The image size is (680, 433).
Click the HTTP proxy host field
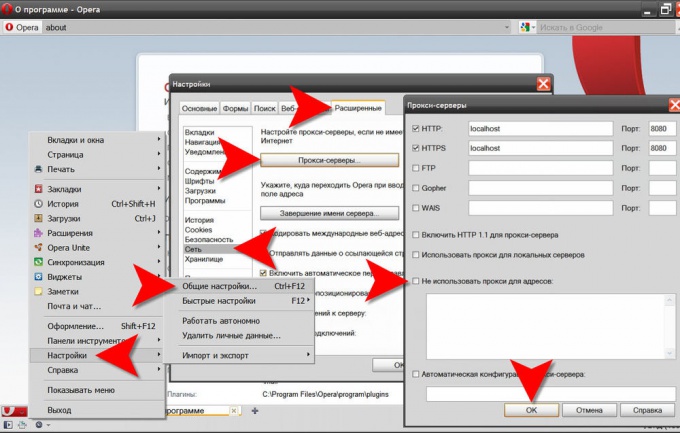[x=540, y=128]
